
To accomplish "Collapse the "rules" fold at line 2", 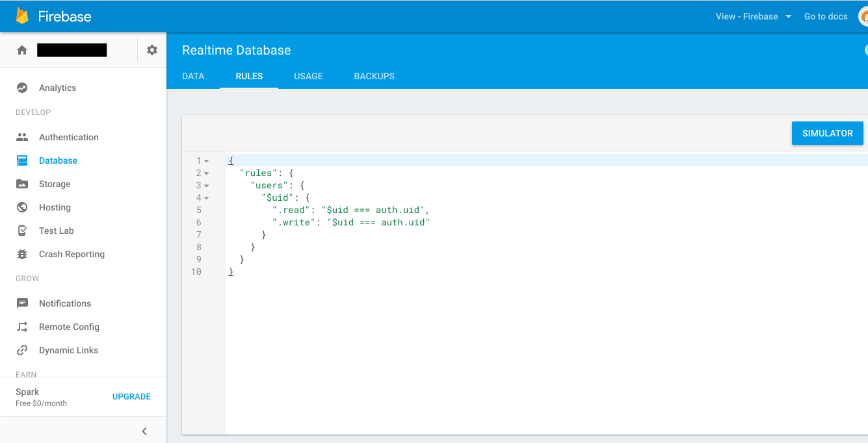I will pyautogui.click(x=206, y=173).
